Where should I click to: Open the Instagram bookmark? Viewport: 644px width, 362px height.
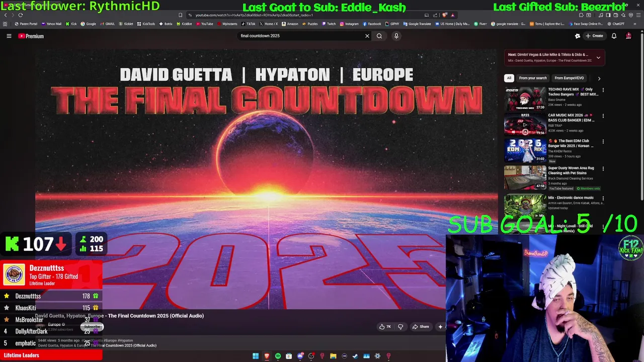pos(349,24)
